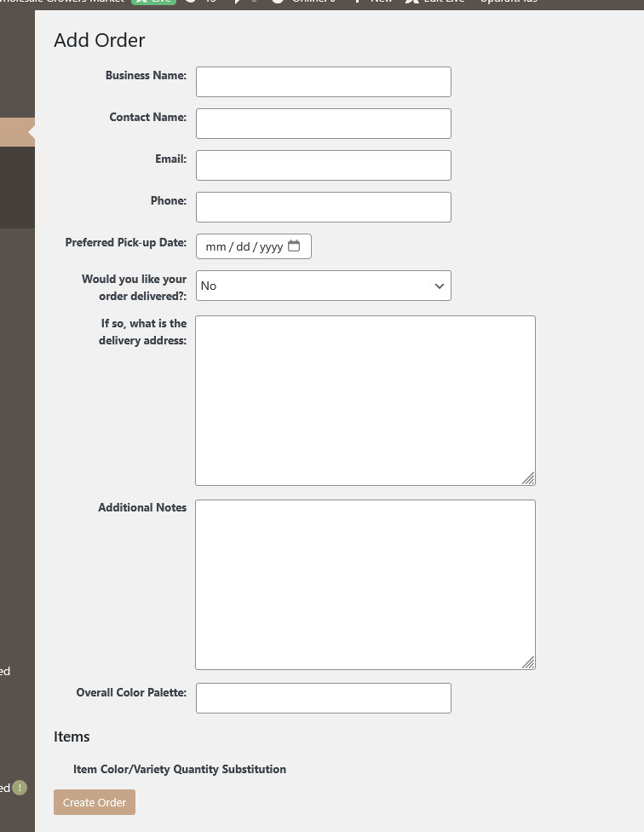Screen dimensions: 644x832
Task: Click the Phone input field
Action: coord(324,207)
